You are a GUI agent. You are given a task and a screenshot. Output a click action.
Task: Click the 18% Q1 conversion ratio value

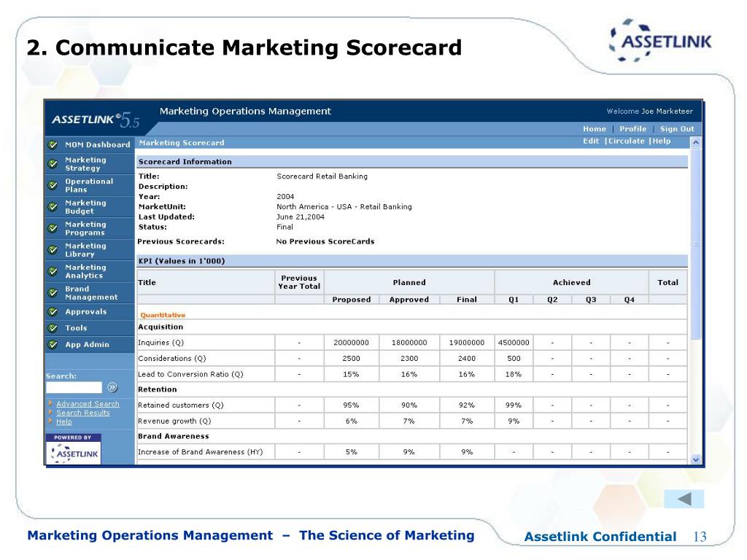514,374
